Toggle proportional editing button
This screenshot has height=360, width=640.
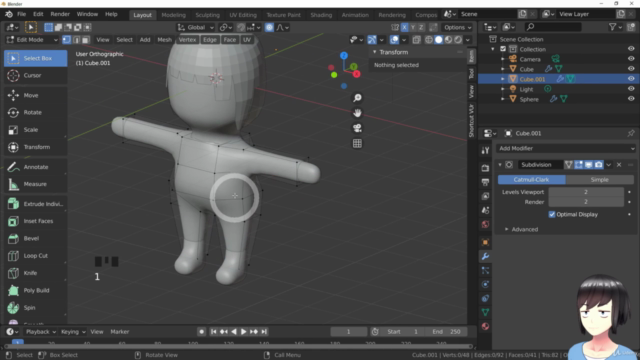point(269,27)
